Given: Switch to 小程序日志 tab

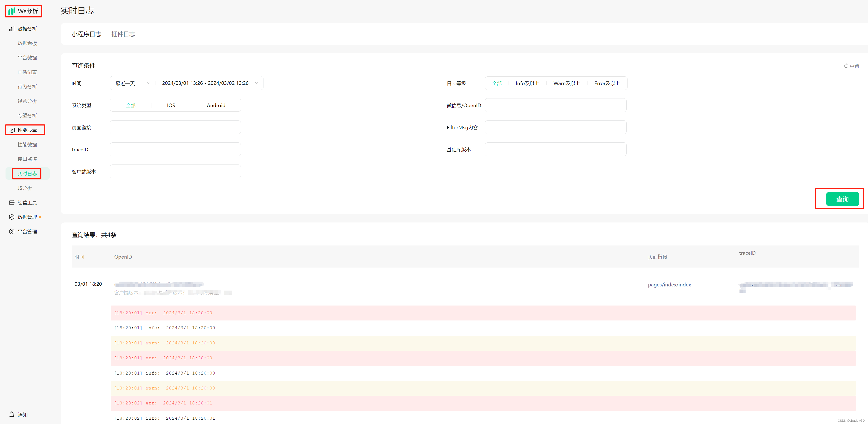Looking at the screenshot, I should [86, 34].
